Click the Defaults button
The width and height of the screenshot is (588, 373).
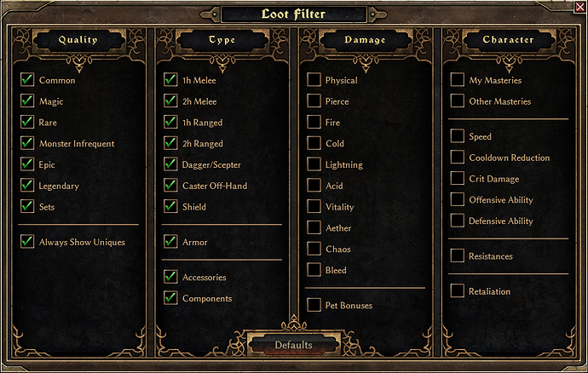pos(294,345)
